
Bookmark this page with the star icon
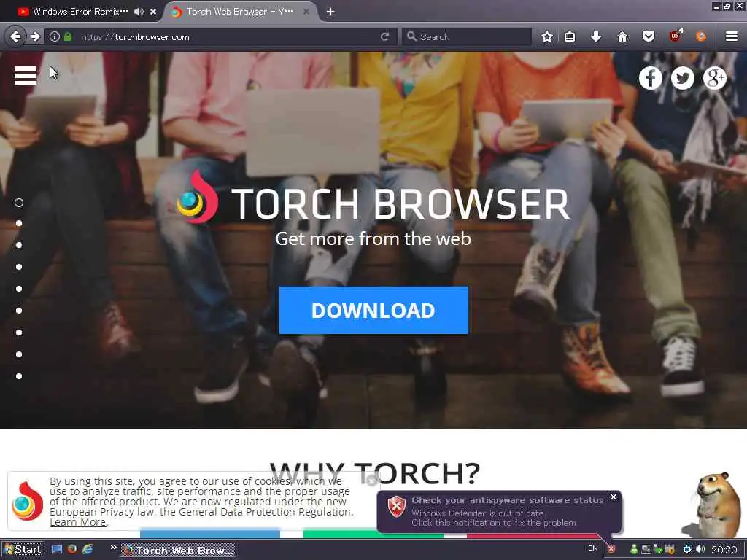pyautogui.click(x=547, y=36)
